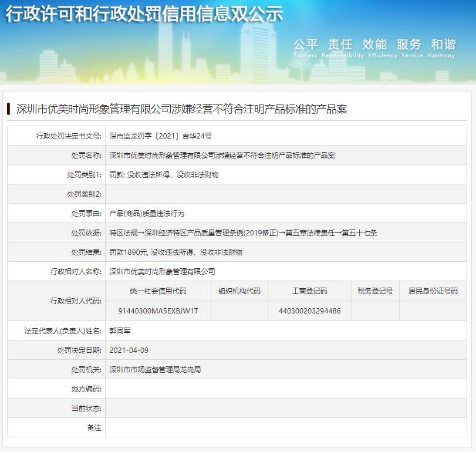Select result text 罚款1890元, 没收违法所得
476x452 pixels.
click(151, 252)
